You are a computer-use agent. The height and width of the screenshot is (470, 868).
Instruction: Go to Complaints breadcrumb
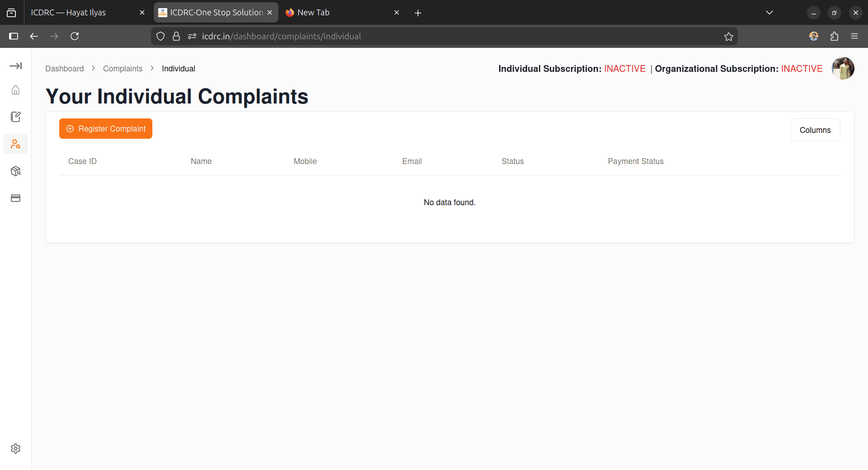tap(123, 69)
